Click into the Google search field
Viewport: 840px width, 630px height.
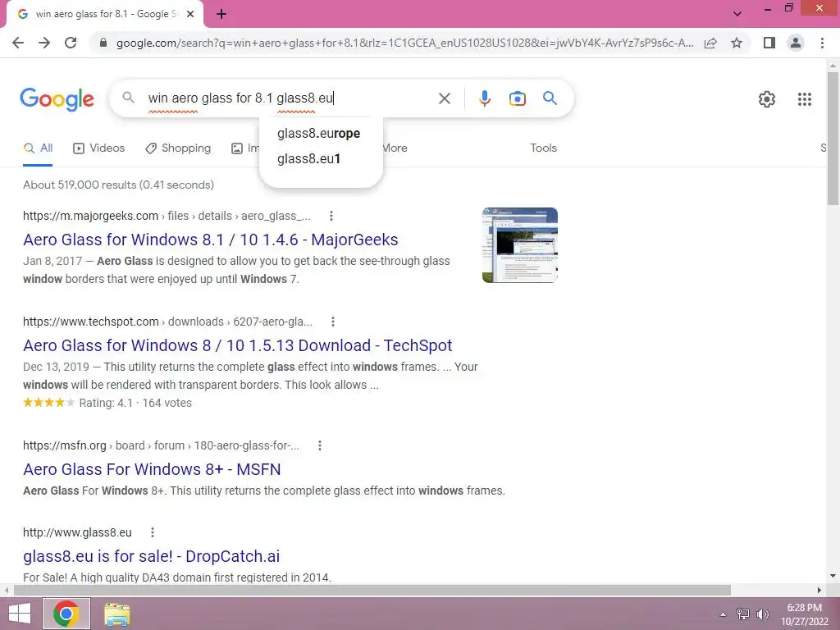coord(290,98)
